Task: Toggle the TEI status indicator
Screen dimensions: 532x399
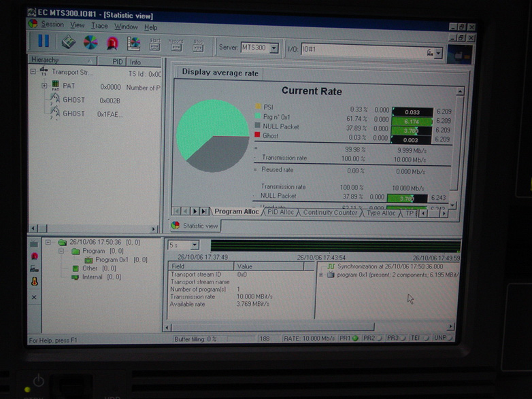Action: tap(418, 338)
